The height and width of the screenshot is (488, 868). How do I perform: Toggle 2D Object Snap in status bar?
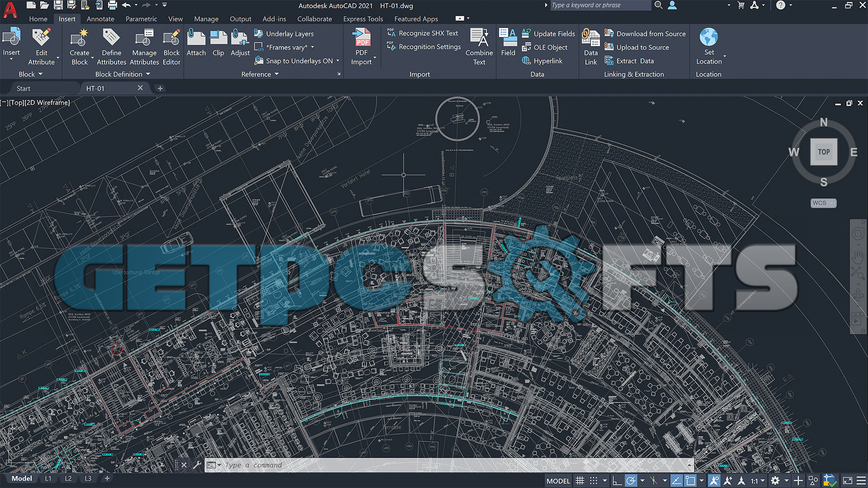click(x=690, y=481)
